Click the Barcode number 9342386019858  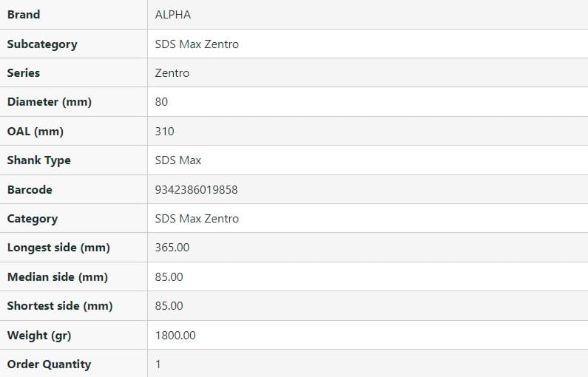click(196, 190)
